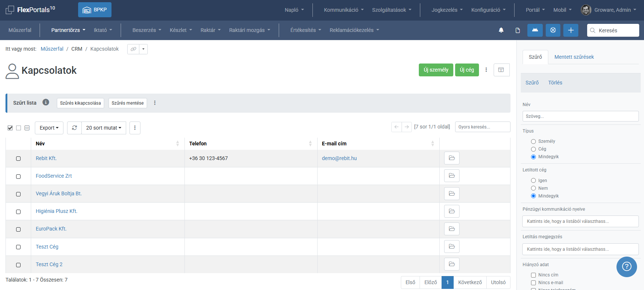This screenshot has width=644, height=290.
Task: Expand the Raktári mozgás menu
Action: pyautogui.click(x=250, y=30)
